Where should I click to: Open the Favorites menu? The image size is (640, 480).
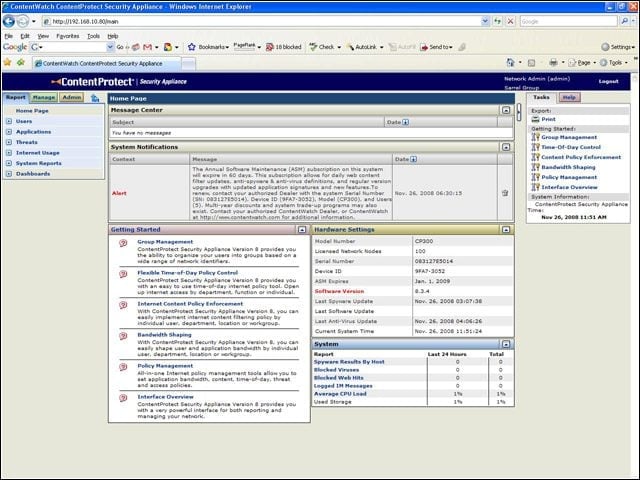68,36
